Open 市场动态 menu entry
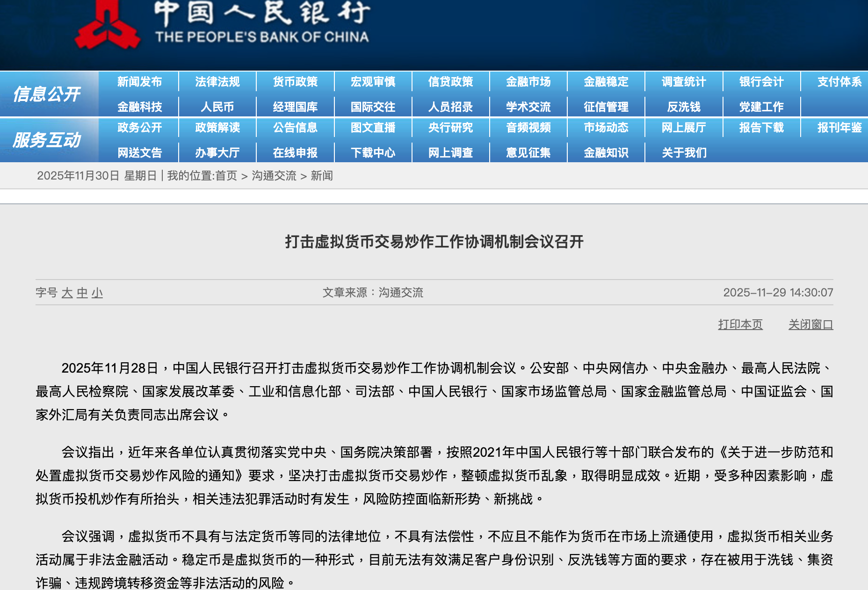The height and width of the screenshot is (590, 868). [x=606, y=128]
